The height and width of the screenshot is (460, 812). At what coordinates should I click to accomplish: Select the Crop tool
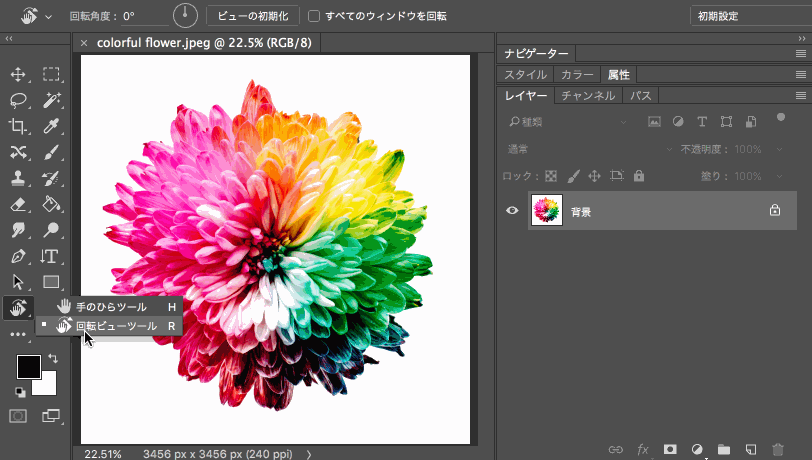click(18, 126)
